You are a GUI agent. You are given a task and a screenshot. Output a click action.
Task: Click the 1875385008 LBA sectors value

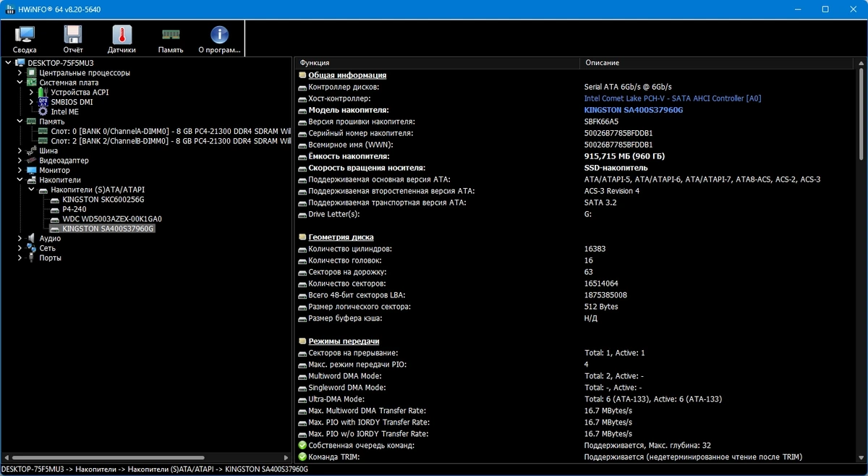(605, 295)
